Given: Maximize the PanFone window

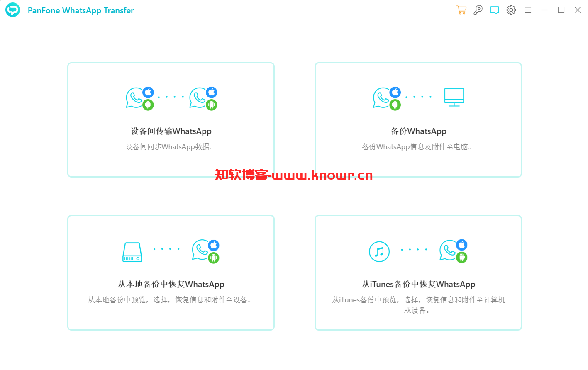Looking at the screenshot, I should (561, 10).
